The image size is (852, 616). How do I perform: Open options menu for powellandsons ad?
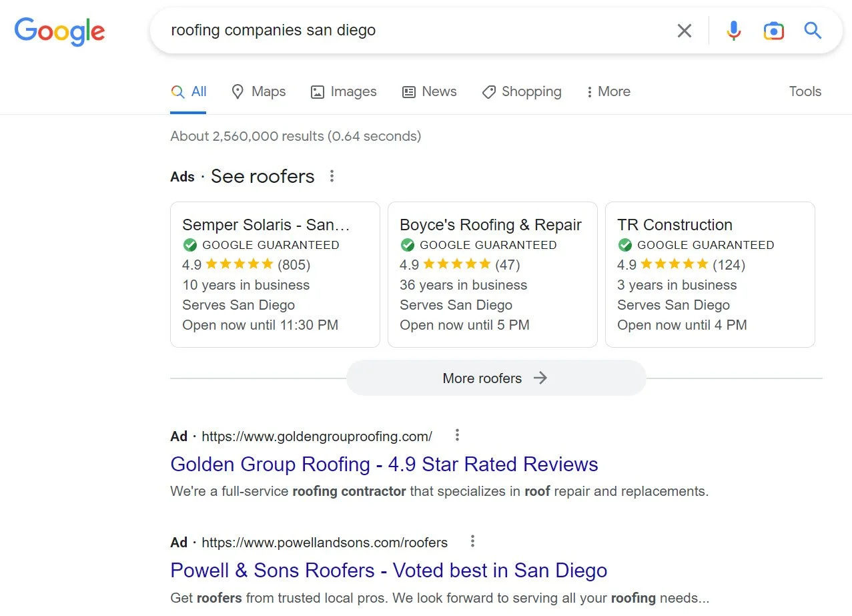[472, 541]
